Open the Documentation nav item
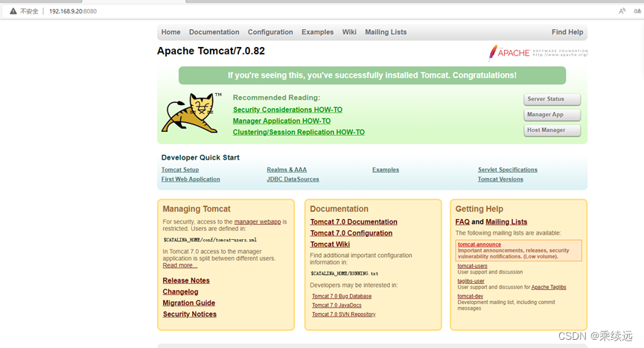Screen dimensions: 644x348 pyautogui.click(x=214, y=32)
